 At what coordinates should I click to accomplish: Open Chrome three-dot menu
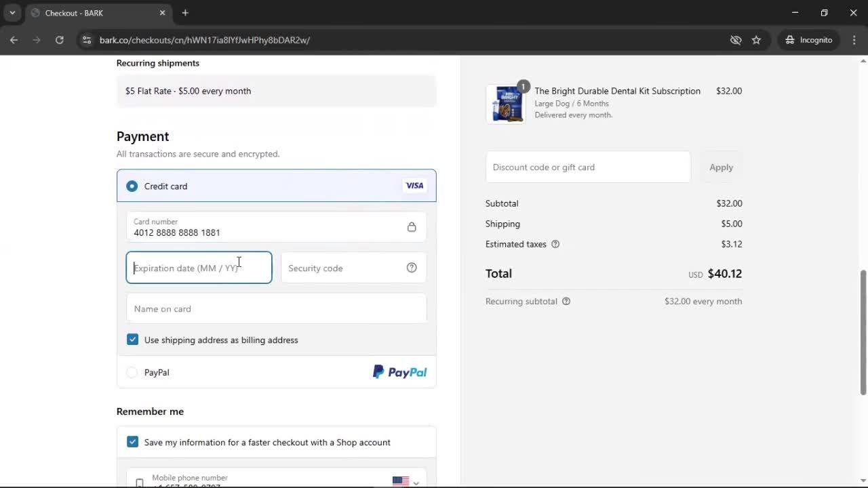854,40
